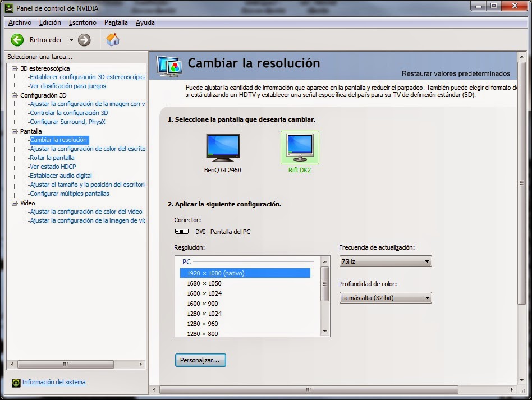The image size is (532, 400).
Task: Open Controlar la configuración 3D
Action: pos(69,113)
